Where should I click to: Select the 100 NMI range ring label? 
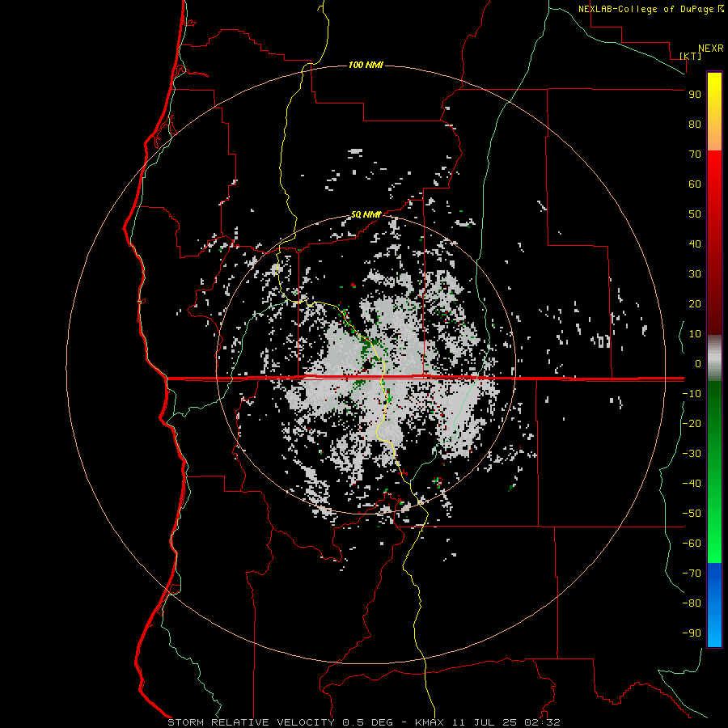366,65
